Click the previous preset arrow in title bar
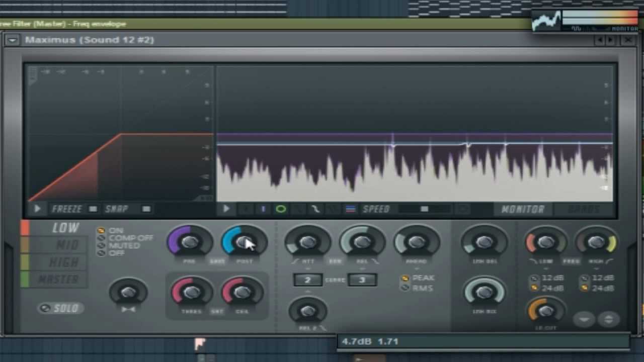This screenshot has height=362, width=644. [x=600, y=40]
